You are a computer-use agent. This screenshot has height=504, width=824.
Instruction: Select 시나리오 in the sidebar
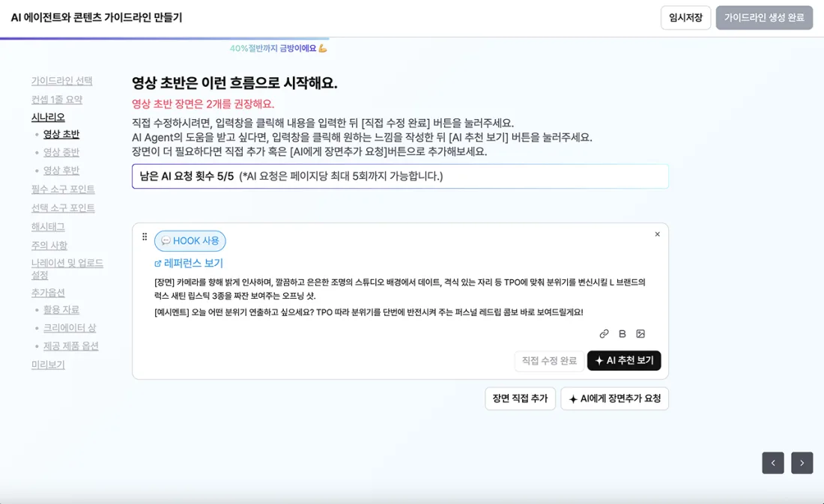point(48,117)
